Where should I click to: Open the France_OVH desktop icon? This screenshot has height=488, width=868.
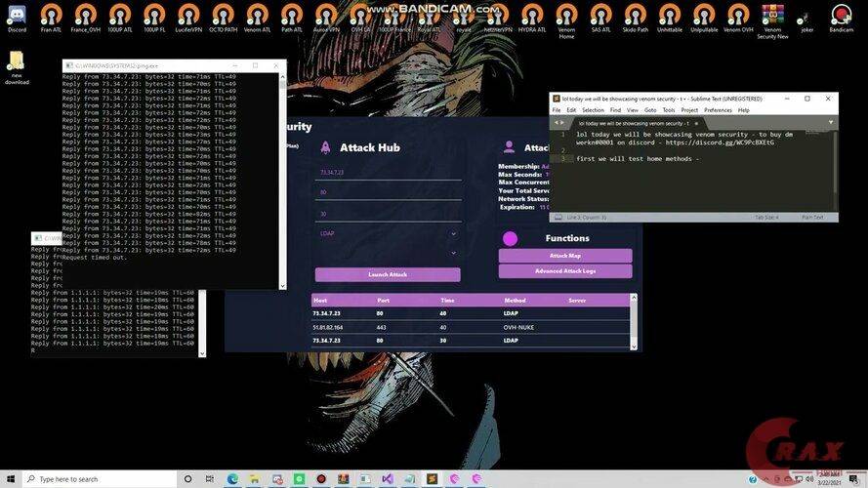[x=85, y=19]
